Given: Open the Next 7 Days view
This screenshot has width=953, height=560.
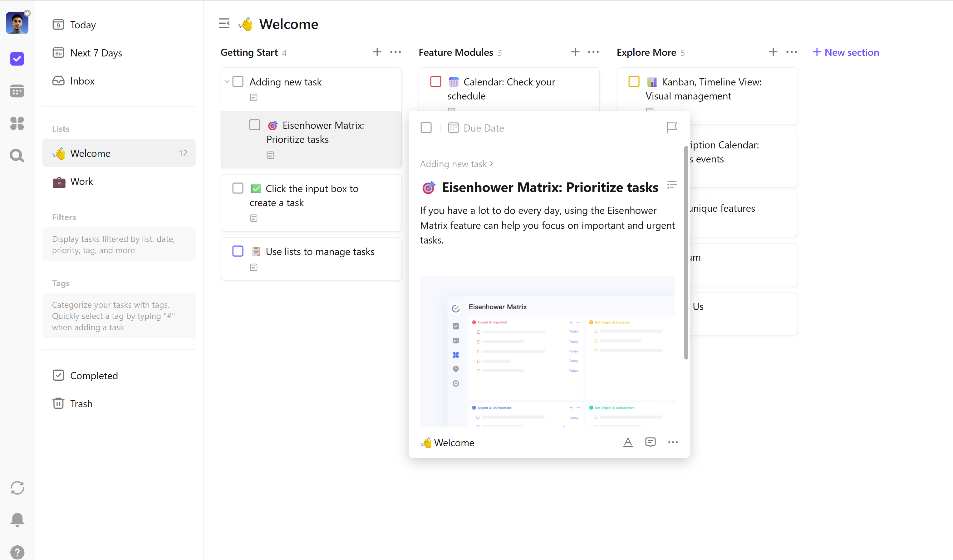Looking at the screenshot, I should pyautogui.click(x=96, y=53).
